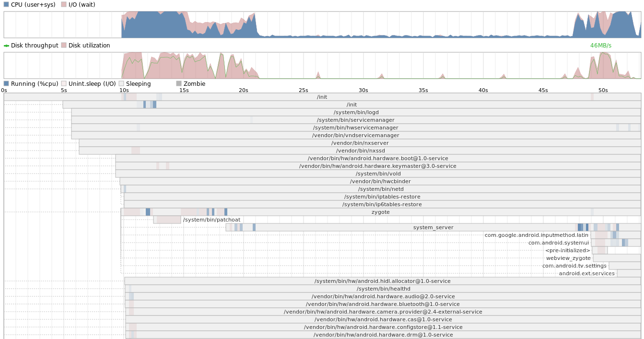Viewport: 644px width, 339px height.
Task: Click the 25s mark on the timeline
Action: point(303,90)
